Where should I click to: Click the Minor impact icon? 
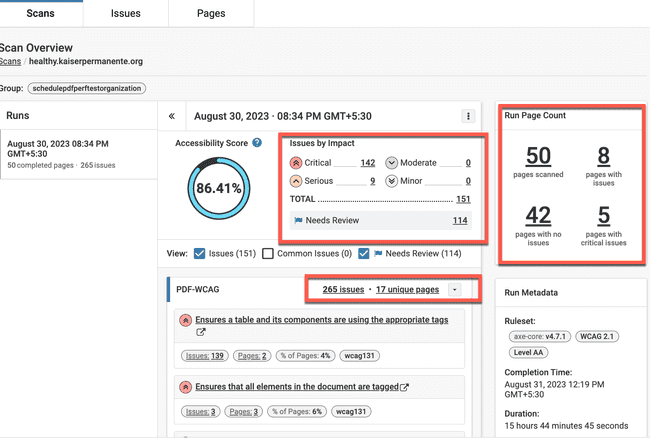[392, 181]
